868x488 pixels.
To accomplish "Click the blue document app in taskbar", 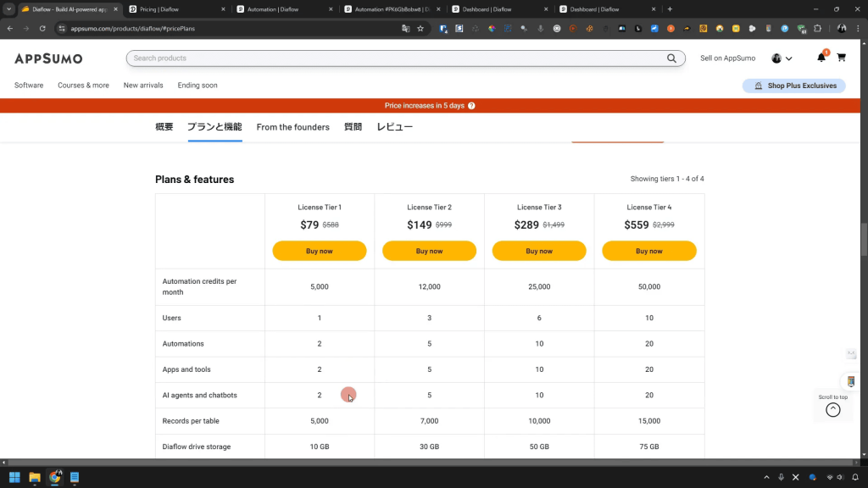I will tap(75, 477).
